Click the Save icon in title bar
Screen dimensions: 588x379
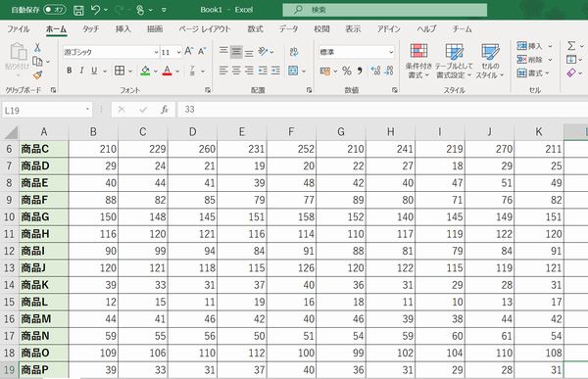click(x=78, y=10)
